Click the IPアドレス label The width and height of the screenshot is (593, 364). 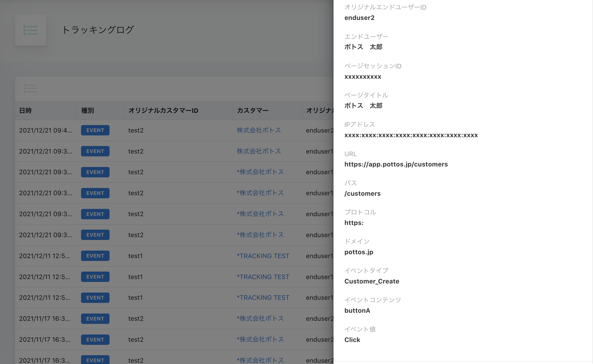click(360, 125)
